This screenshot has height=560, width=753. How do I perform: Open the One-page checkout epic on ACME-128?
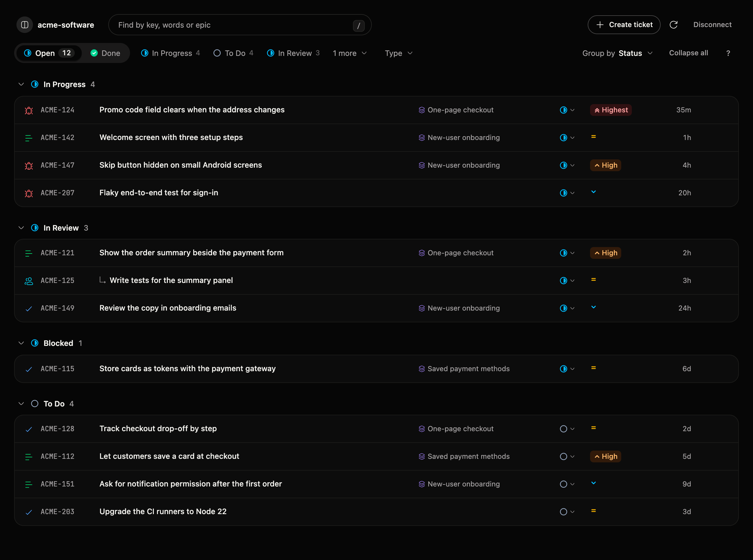(x=456, y=429)
